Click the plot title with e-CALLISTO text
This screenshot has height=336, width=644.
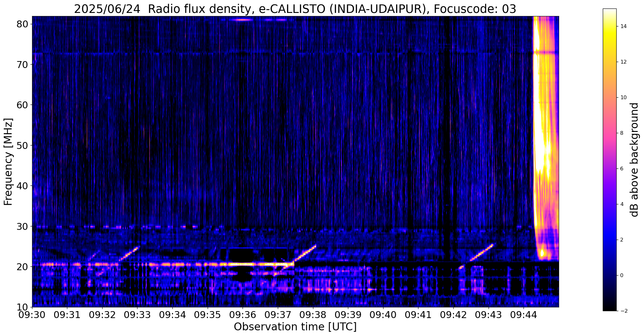[x=295, y=9]
